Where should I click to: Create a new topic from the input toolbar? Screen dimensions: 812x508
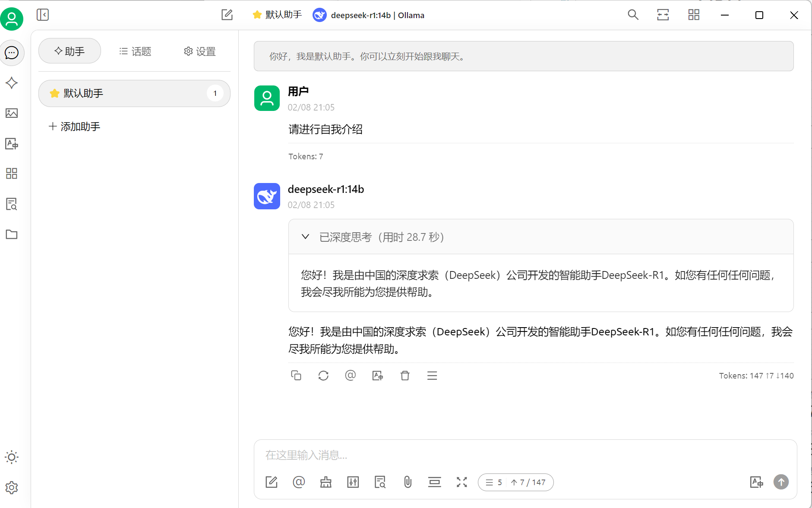pos(272,482)
